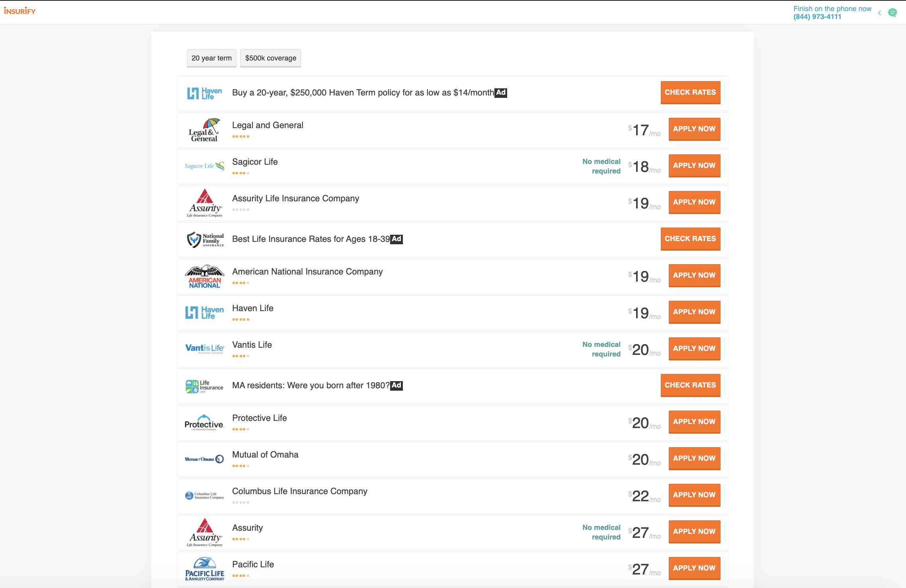The width and height of the screenshot is (906, 588).
Task: Open the Vantis Life listing title
Action: click(252, 345)
